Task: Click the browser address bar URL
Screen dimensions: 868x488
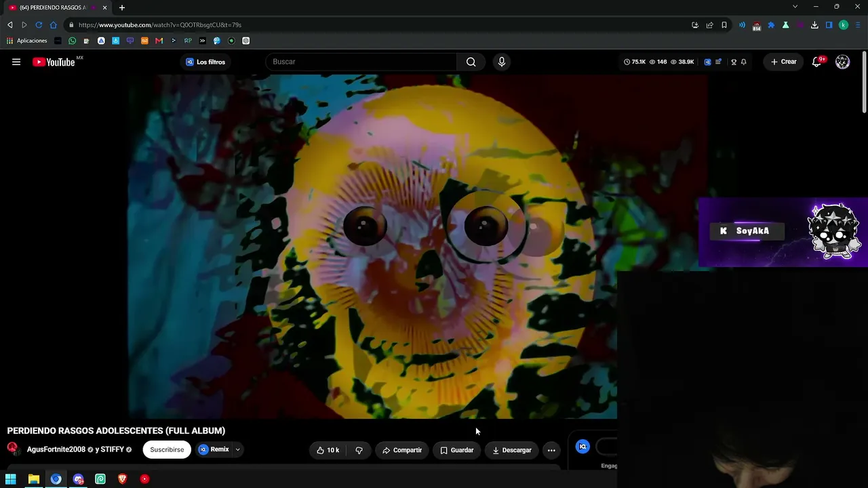Action: (160, 25)
